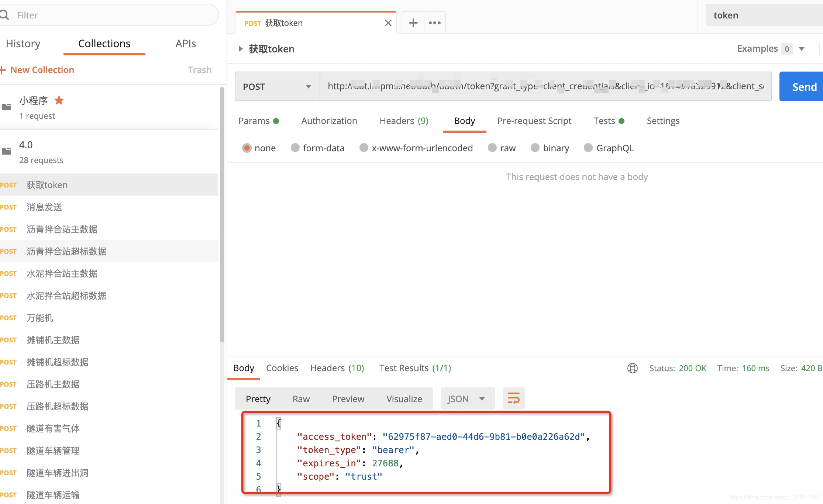The width and height of the screenshot is (823, 504).
Task: Open the POST method dropdown
Action: (277, 87)
